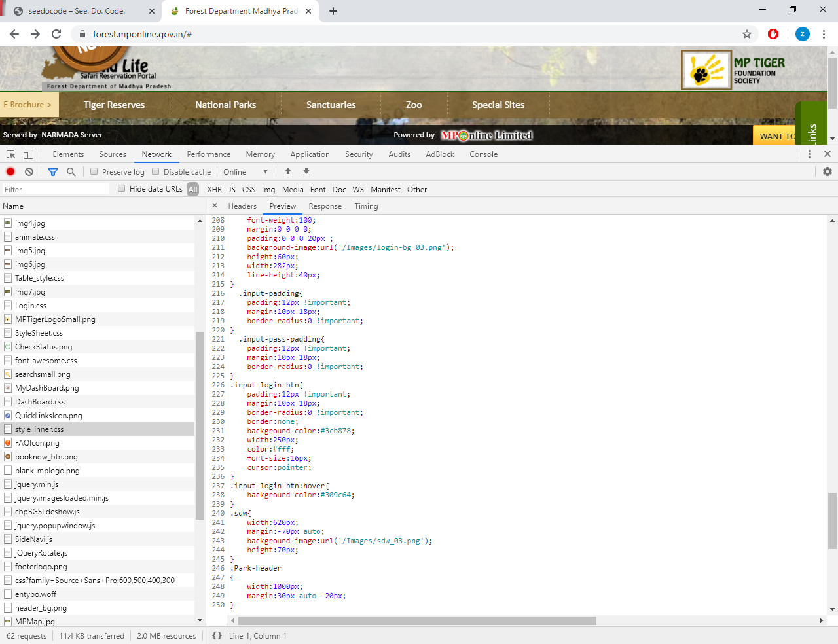Click the red Opera-style extension icon
Screen dimensions: 838x644
[773, 34]
